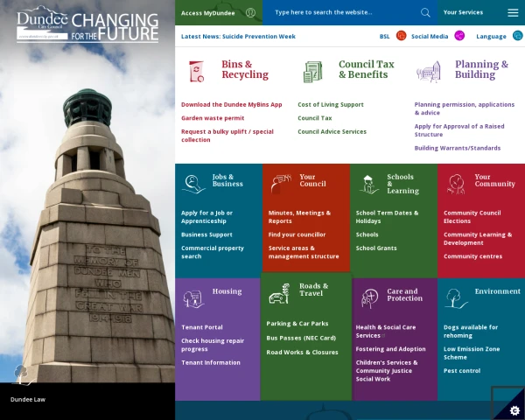Screen dimensions: 525x420
Task: Click the Your Council icon
Action: (x=281, y=184)
